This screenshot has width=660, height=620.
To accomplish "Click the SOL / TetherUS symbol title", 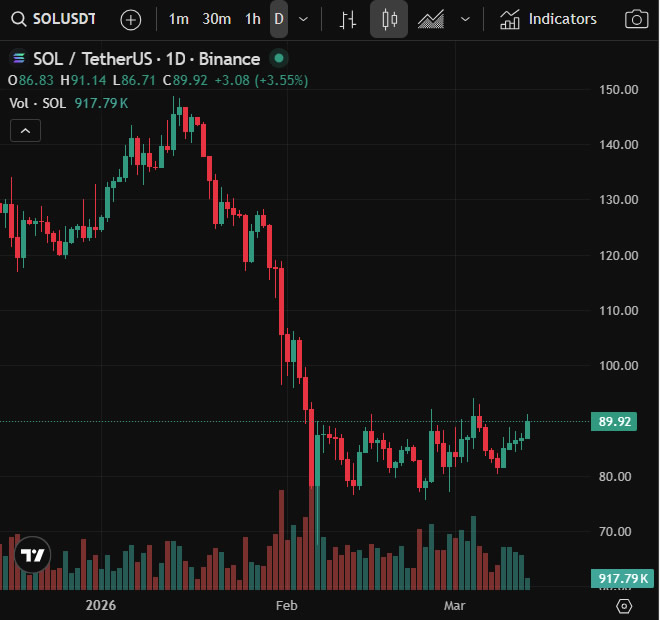I will tap(146, 59).
